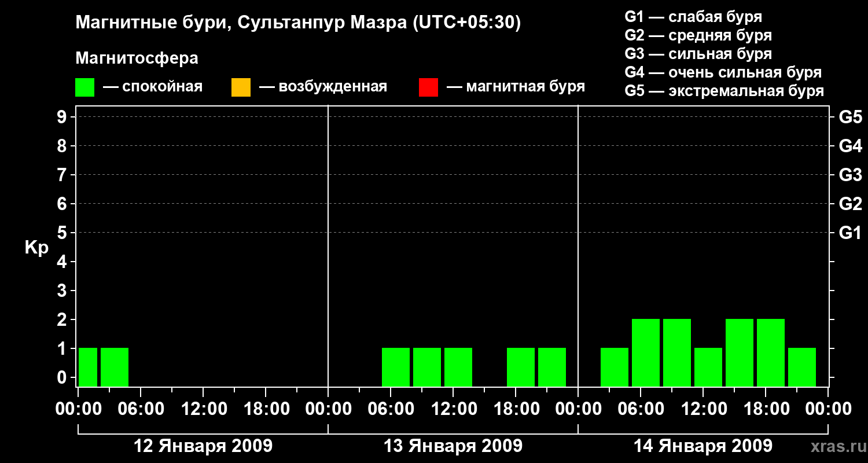Click the orange 'возбужденная' legend swatch

point(241,87)
